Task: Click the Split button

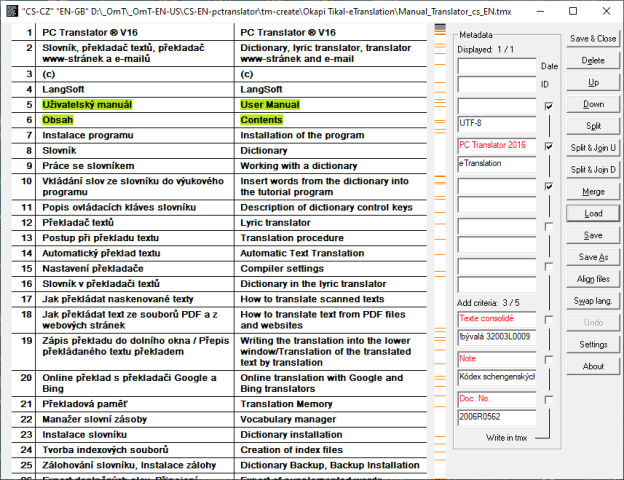Action: pyautogui.click(x=593, y=126)
